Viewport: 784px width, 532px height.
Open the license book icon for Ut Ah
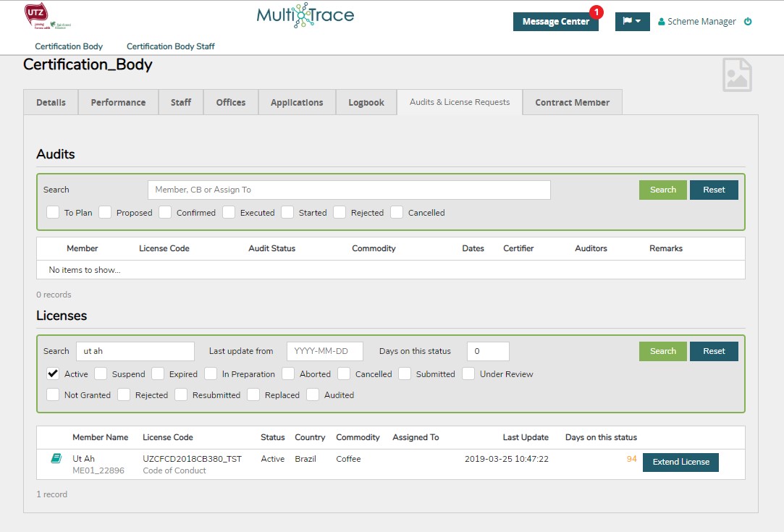56,459
